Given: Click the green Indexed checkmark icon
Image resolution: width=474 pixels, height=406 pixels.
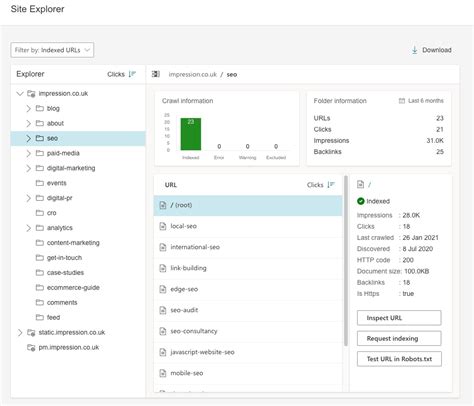Looking at the screenshot, I should [x=361, y=201].
